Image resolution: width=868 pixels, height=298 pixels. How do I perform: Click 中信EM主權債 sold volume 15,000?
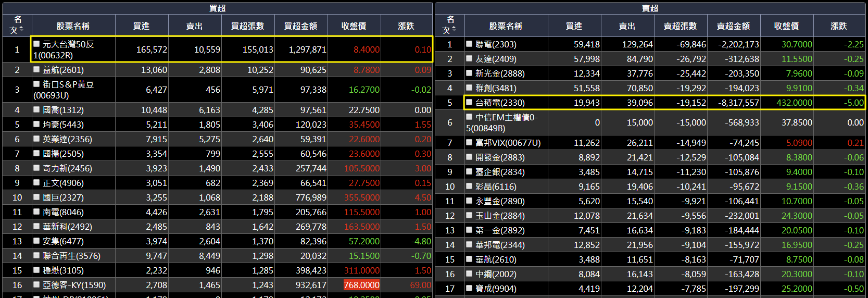[x=639, y=122]
